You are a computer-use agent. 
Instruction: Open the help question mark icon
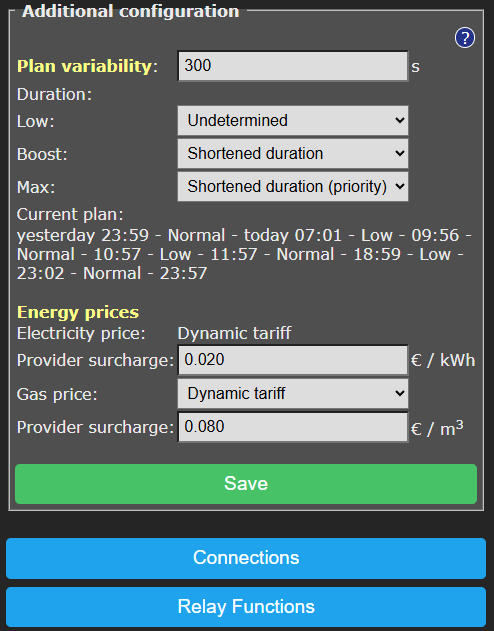465,38
